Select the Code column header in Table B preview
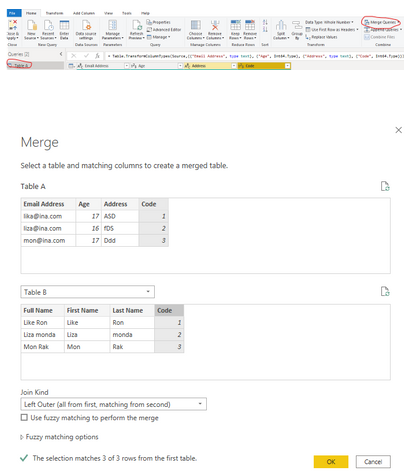Screen dimensions: 408x476 169,310
